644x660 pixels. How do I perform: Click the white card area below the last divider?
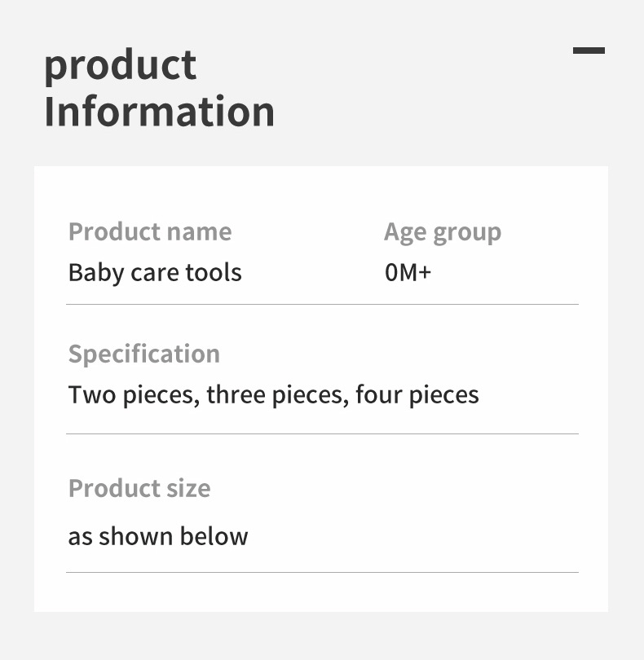pyautogui.click(x=322, y=592)
